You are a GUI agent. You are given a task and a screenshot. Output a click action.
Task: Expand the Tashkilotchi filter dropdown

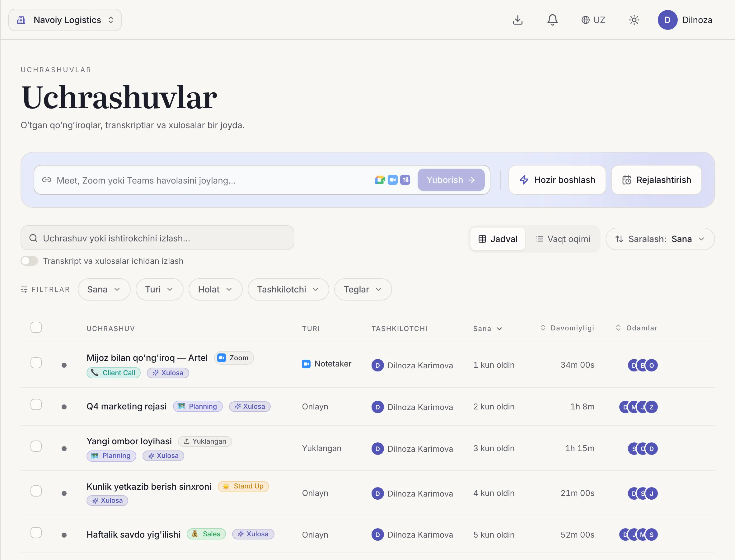coord(288,289)
